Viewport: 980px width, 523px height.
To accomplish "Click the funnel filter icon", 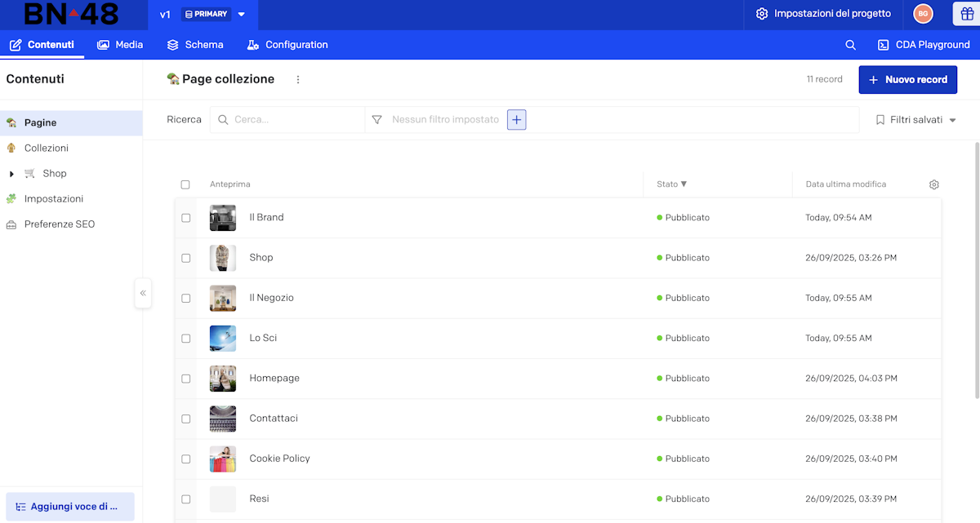I will [376, 120].
